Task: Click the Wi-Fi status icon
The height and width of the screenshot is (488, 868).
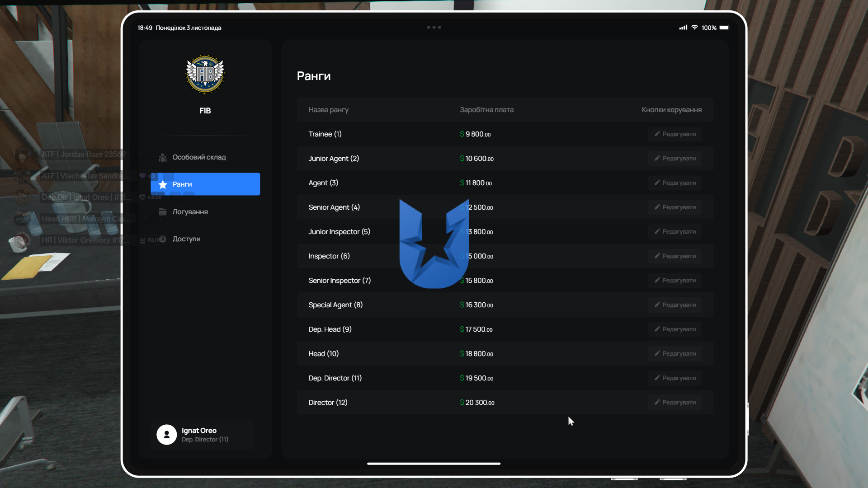Action: [694, 28]
